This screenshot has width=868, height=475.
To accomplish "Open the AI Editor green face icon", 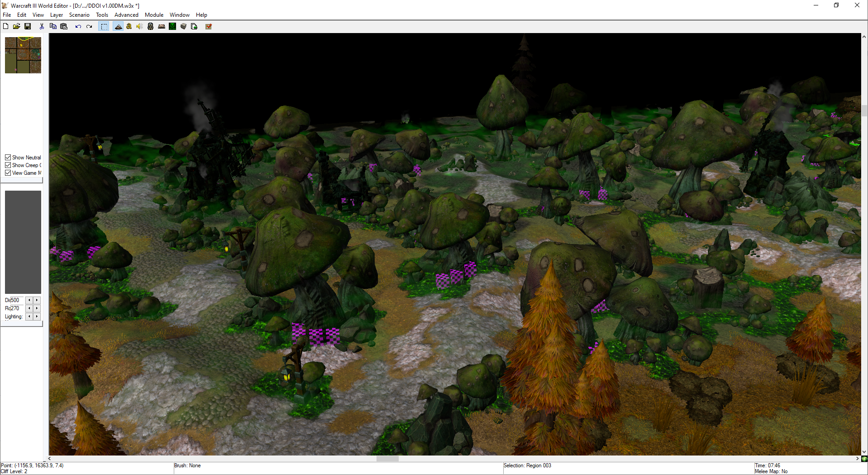I will pos(172,26).
